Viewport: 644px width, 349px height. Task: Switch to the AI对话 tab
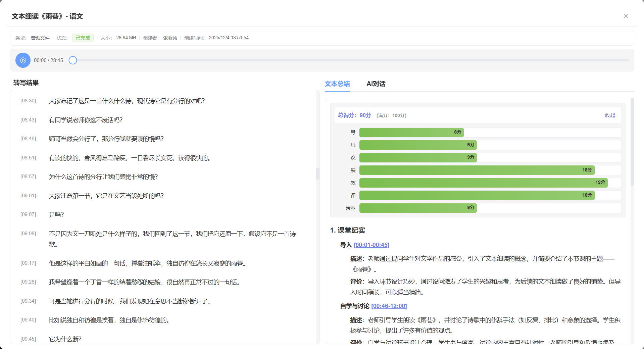pos(375,84)
